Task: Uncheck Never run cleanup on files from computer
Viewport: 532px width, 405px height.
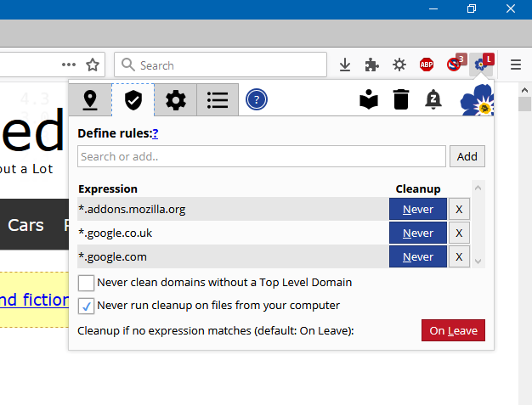Action: pos(86,306)
